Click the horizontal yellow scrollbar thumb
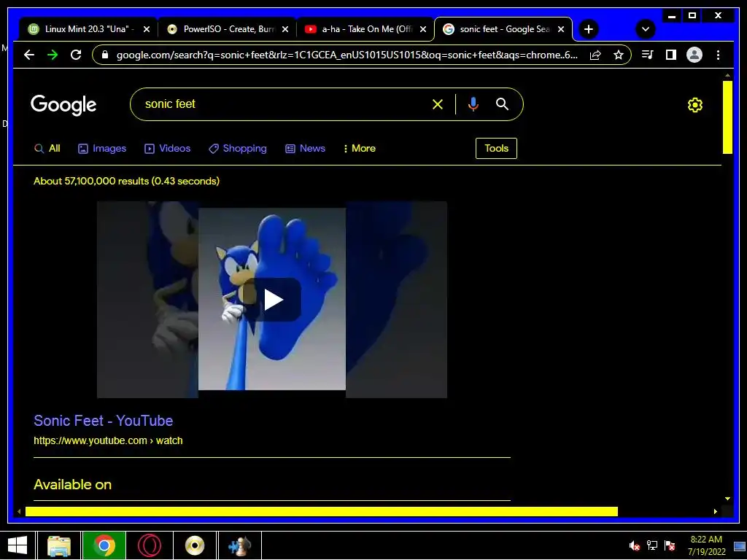This screenshot has height=560, width=747. (x=322, y=511)
